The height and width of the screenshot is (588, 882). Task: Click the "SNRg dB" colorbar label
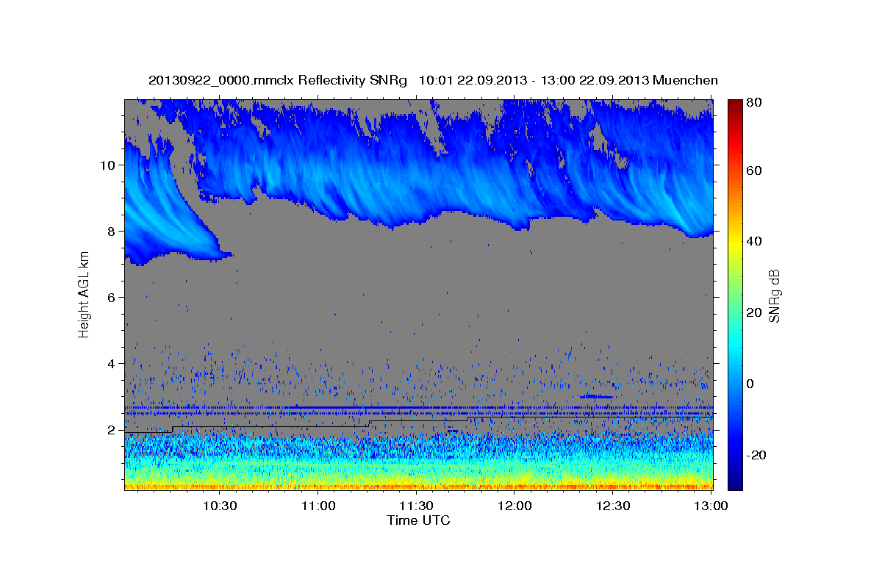[x=774, y=295]
